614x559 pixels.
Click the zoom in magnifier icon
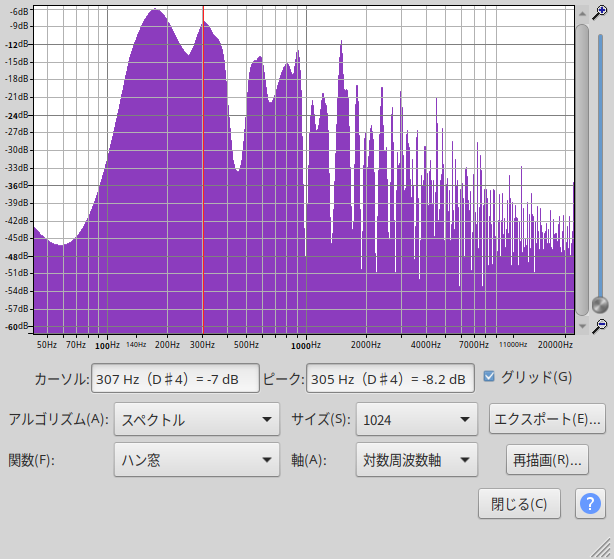click(600, 12)
